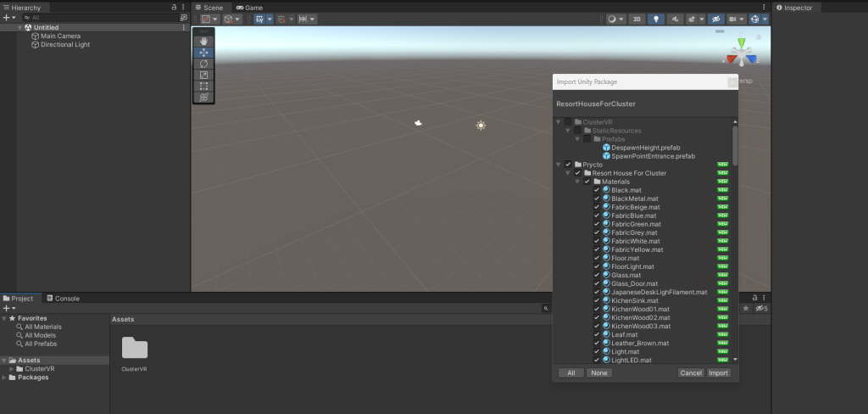Select KichenSink.mat in import list
The image size is (868, 414).
pyautogui.click(x=634, y=300)
